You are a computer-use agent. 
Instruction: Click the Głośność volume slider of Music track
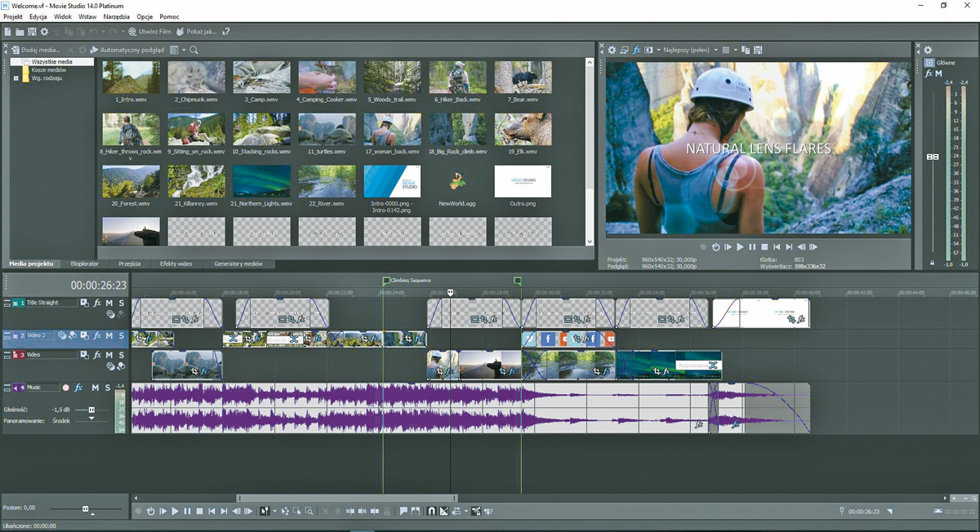point(91,410)
